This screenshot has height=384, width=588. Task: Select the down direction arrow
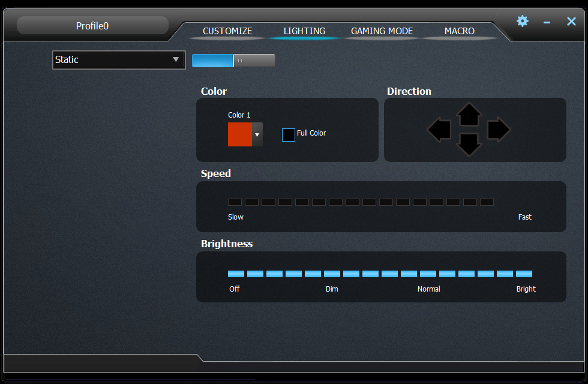point(469,145)
